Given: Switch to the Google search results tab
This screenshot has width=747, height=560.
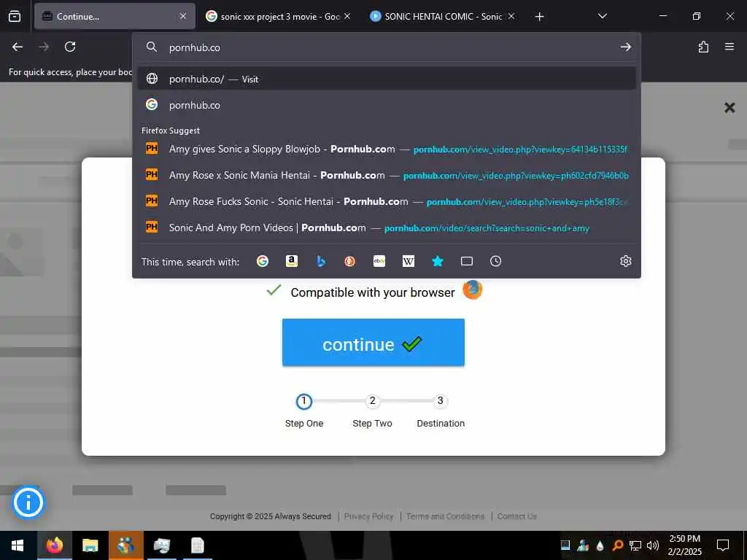Looking at the screenshot, I should click(279, 16).
